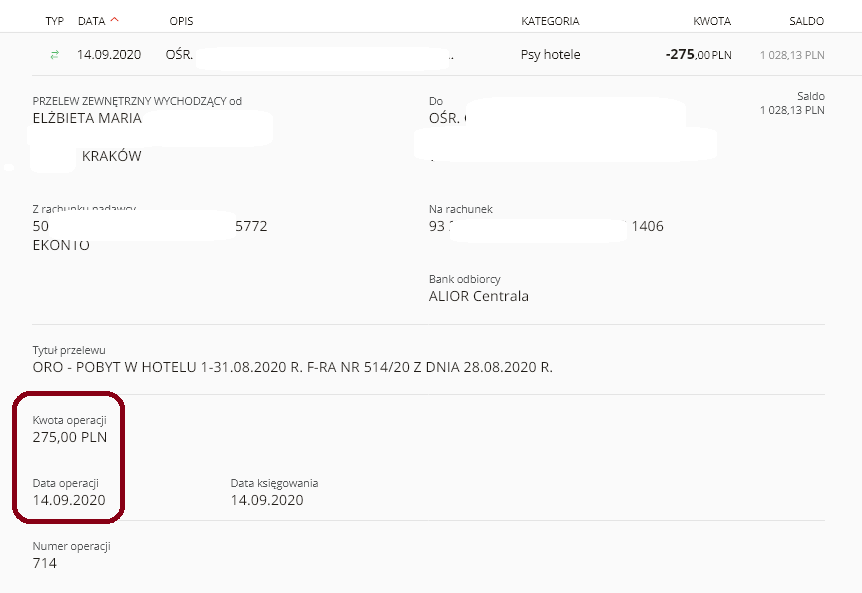This screenshot has width=862, height=593.
Task: Click the green transfer type icon
Action: (x=54, y=54)
